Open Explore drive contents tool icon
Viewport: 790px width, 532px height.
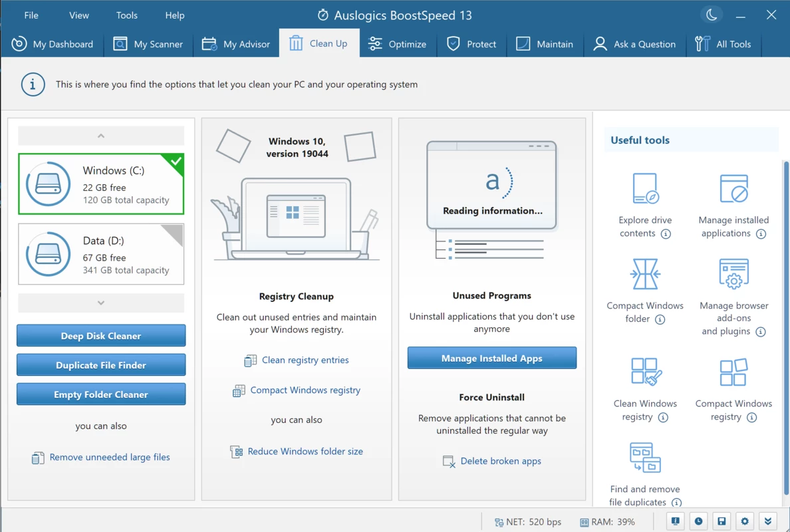pyautogui.click(x=645, y=188)
